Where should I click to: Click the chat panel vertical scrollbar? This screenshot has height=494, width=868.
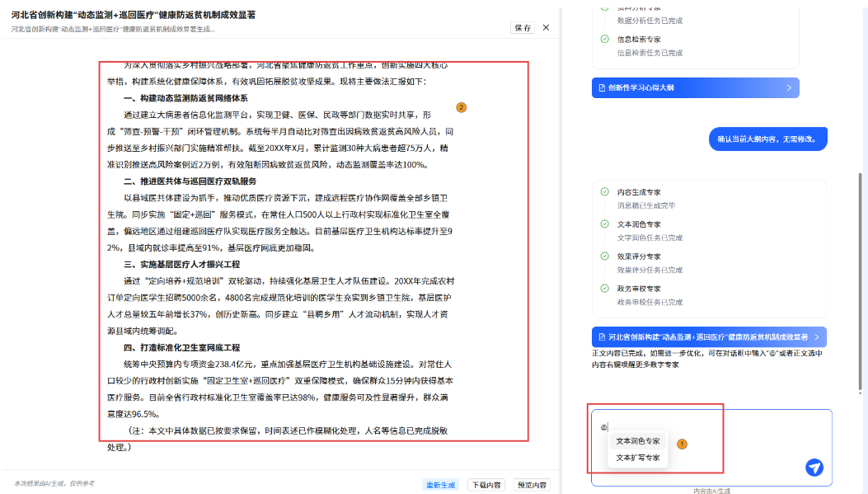[x=861, y=247]
